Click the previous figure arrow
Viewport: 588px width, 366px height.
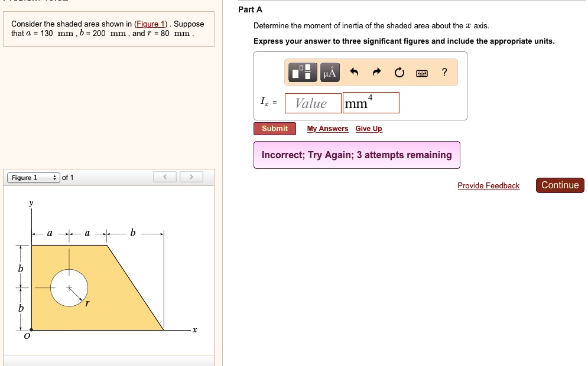click(164, 176)
